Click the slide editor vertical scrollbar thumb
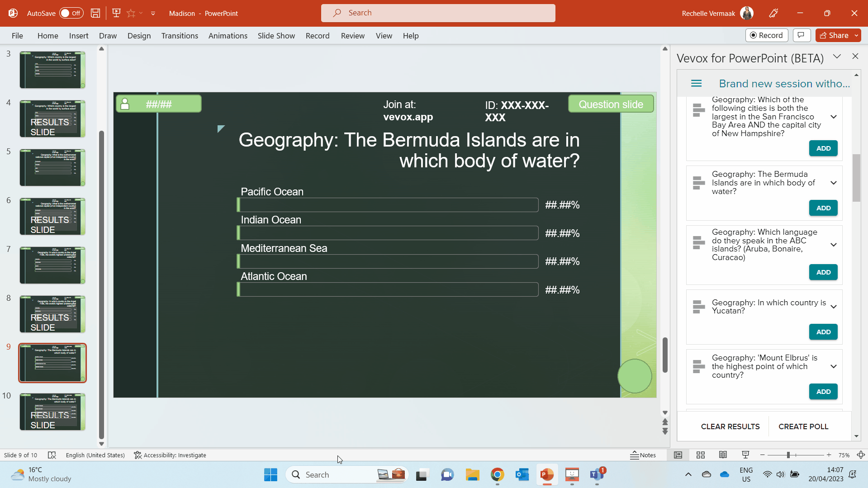The image size is (868, 488). (x=665, y=355)
